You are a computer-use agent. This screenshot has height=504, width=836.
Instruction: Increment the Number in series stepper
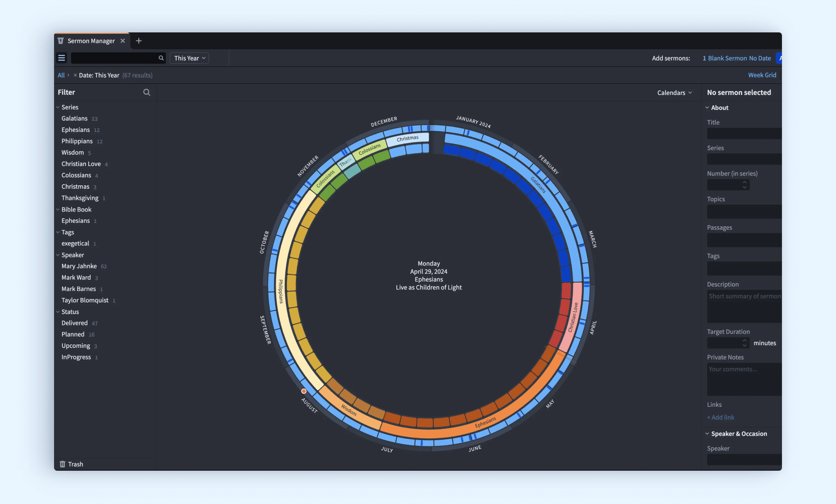click(745, 182)
